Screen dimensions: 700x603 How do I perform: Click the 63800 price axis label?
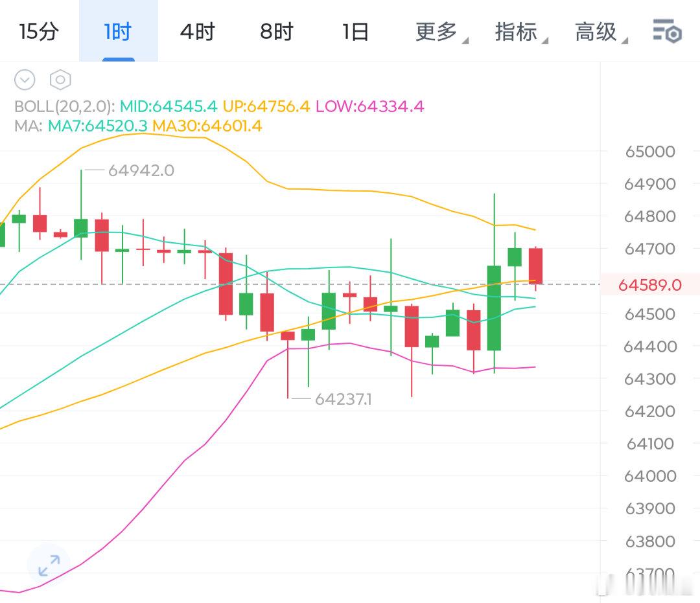(650, 541)
